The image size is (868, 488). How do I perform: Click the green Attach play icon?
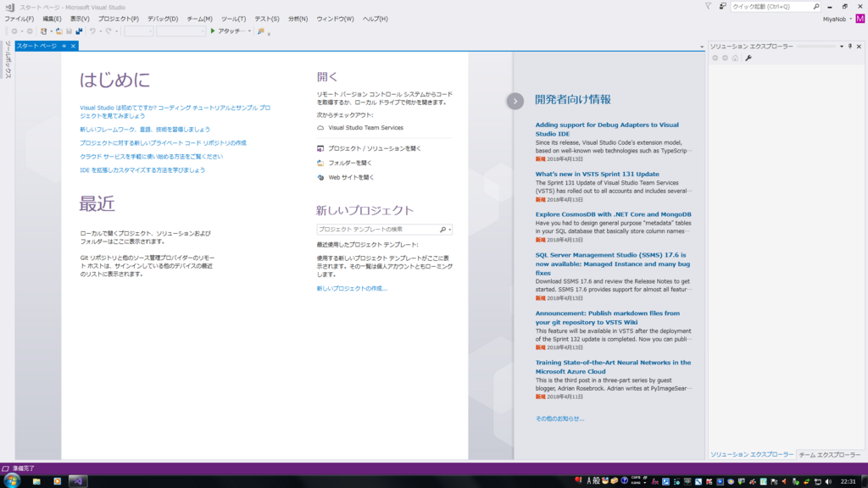(213, 31)
